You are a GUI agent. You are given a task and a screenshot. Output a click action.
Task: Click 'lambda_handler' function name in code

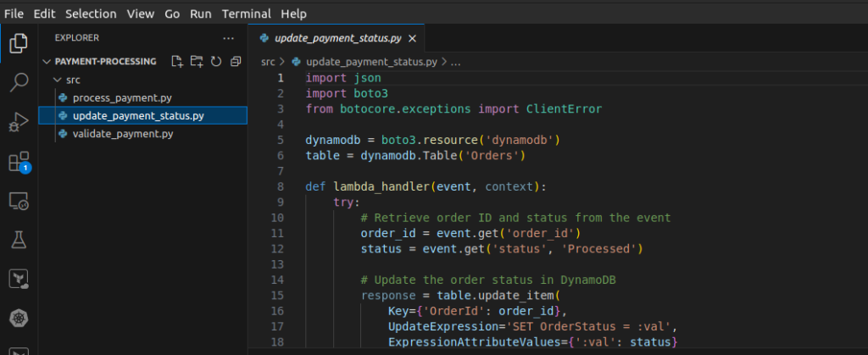(381, 186)
